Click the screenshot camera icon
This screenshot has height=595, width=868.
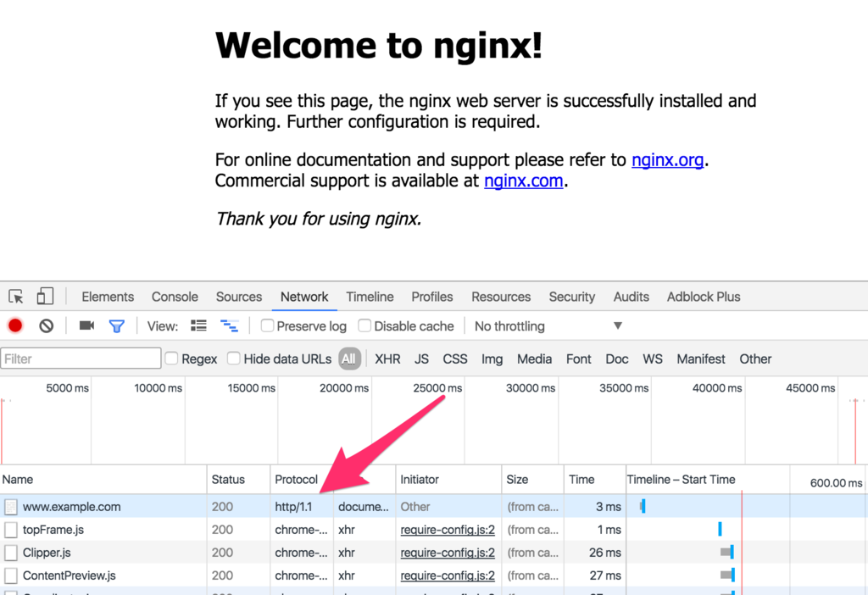[87, 325]
